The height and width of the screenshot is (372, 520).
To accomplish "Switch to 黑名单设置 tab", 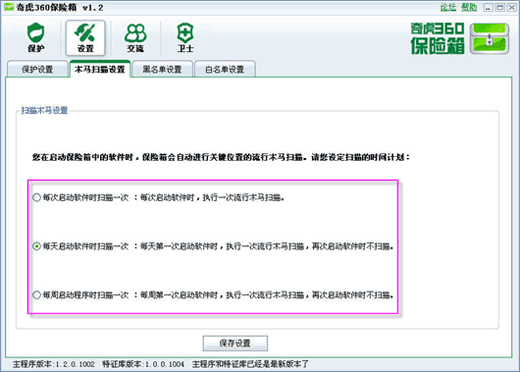I will click(162, 69).
